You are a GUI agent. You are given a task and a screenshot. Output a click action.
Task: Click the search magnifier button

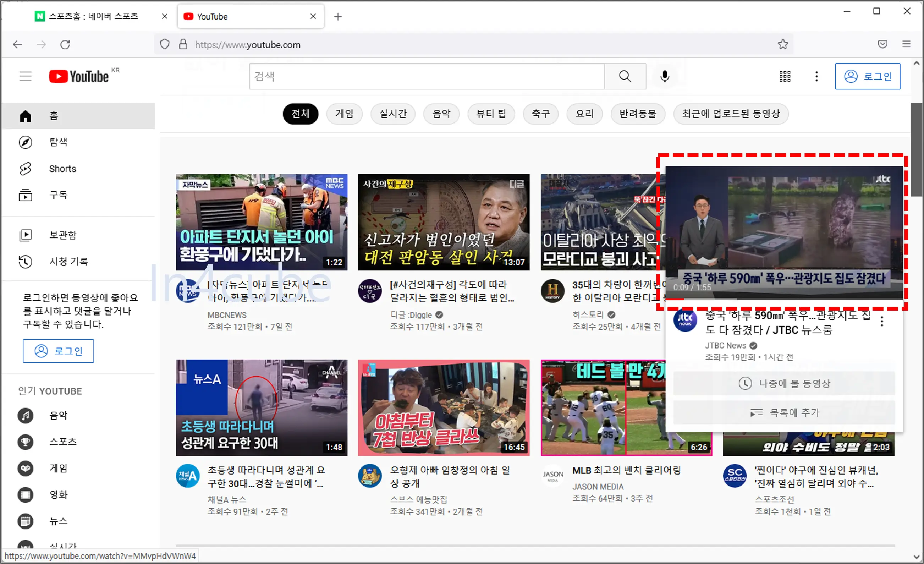(x=625, y=76)
